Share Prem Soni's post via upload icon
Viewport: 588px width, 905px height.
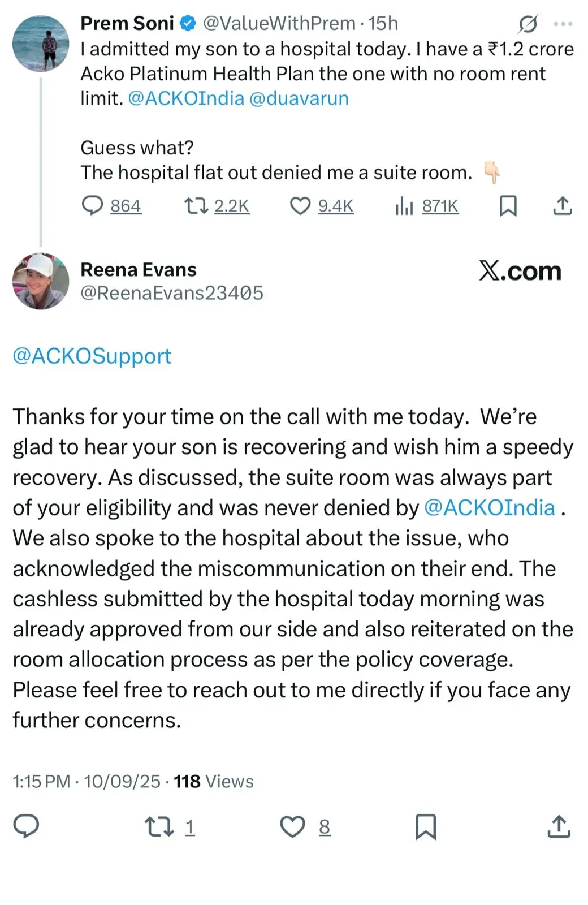pyautogui.click(x=562, y=206)
